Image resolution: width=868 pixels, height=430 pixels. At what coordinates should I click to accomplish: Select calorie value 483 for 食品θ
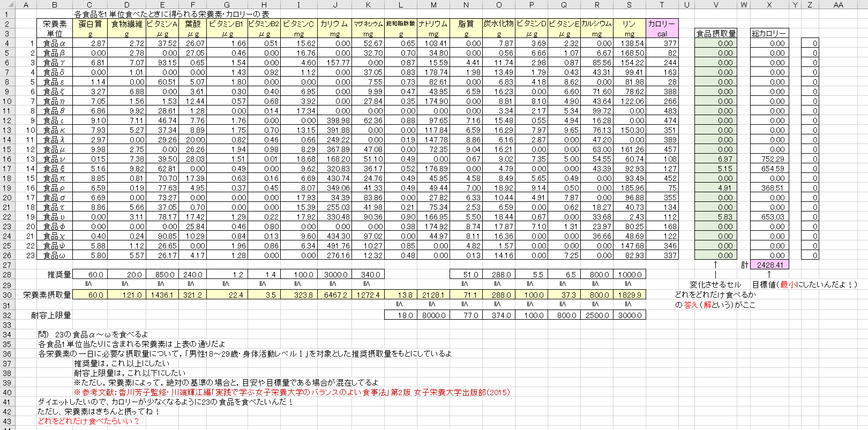pos(662,111)
